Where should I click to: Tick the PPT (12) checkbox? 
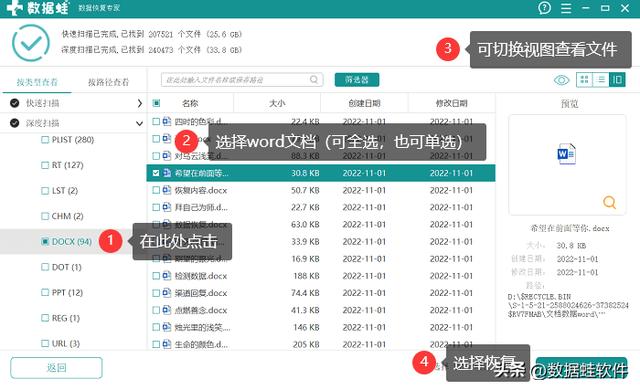(x=45, y=292)
